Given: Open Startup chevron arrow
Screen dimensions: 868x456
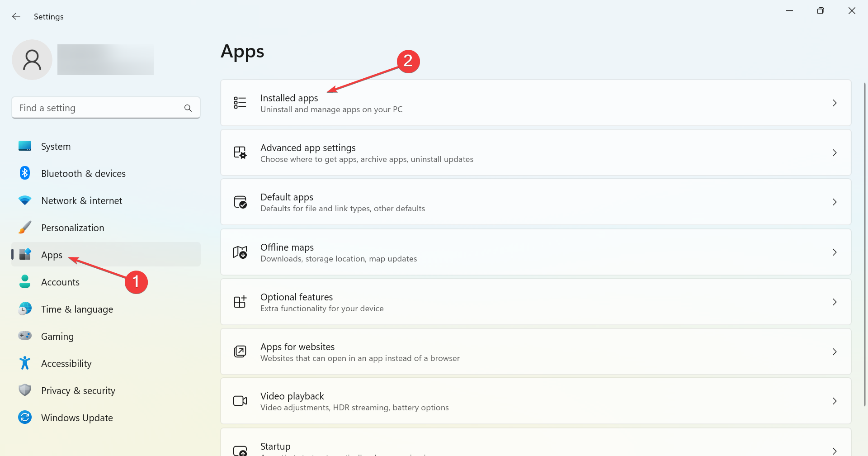Looking at the screenshot, I should click(835, 451).
